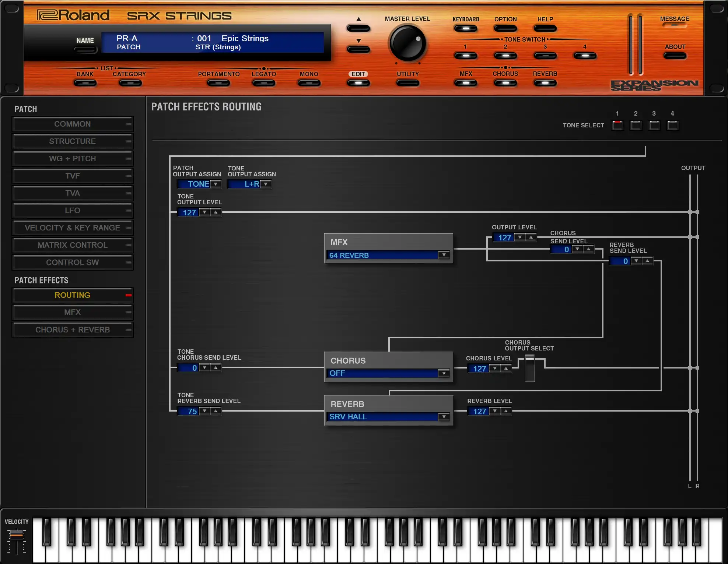
Task: Select tone 3 in Tone Select
Action: [654, 125]
